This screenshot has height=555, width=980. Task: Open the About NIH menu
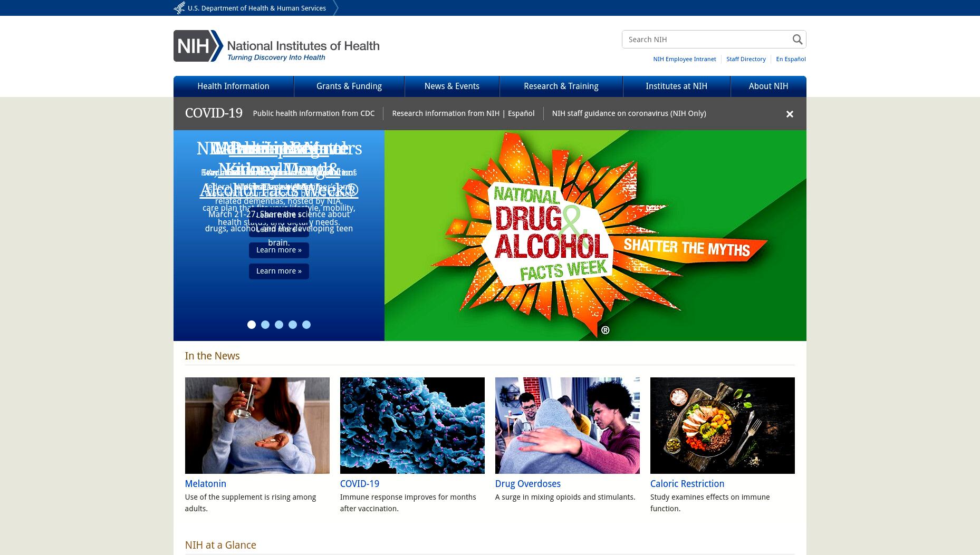coord(768,86)
